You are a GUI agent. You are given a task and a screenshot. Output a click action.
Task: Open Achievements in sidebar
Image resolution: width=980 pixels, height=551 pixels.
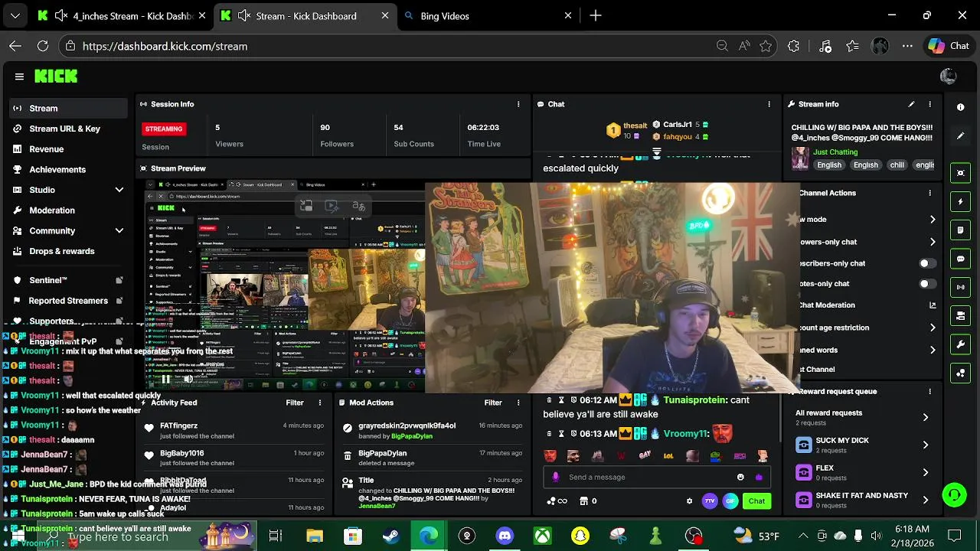coord(69,169)
